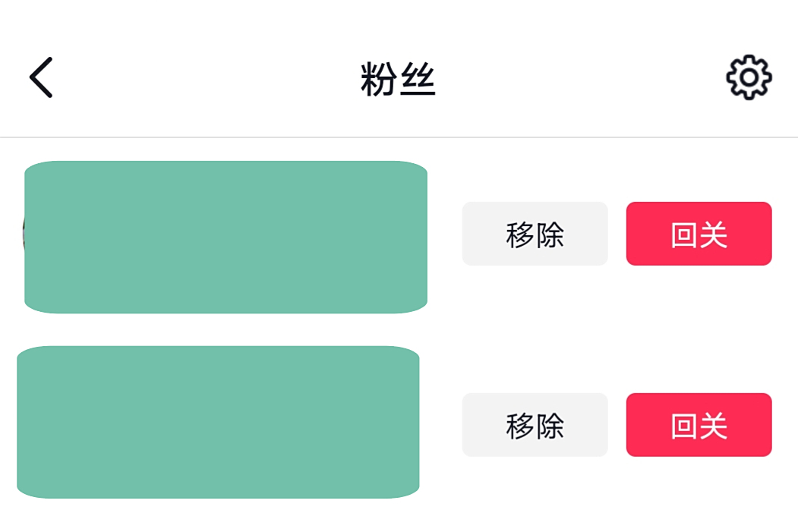This screenshot has width=798, height=532.
Task: Tap the gear icon for follower settings
Action: pos(749,77)
